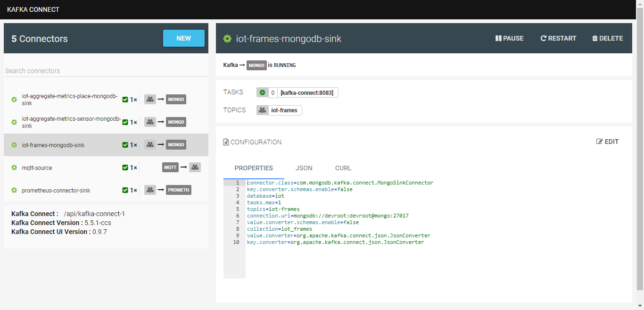The width and height of the screenshot is (644, 310).
Task: Open the CURL tab
Action: (x=343, y=168)
